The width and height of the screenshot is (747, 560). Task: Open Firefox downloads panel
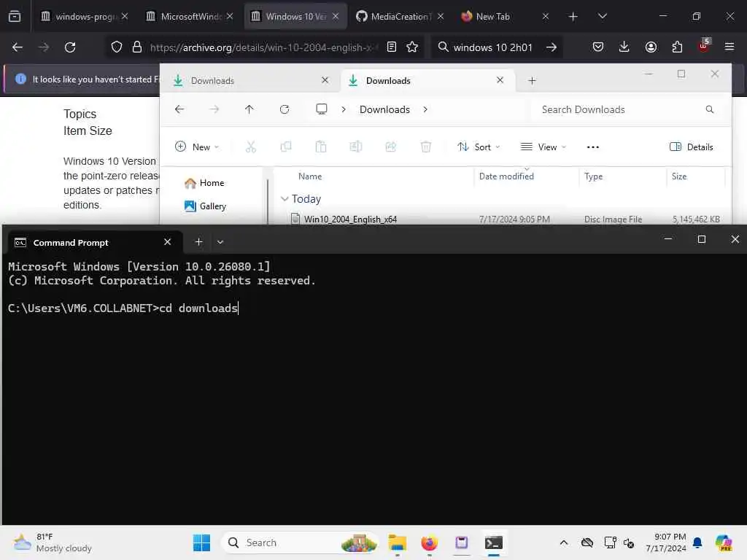coord(624,47)
